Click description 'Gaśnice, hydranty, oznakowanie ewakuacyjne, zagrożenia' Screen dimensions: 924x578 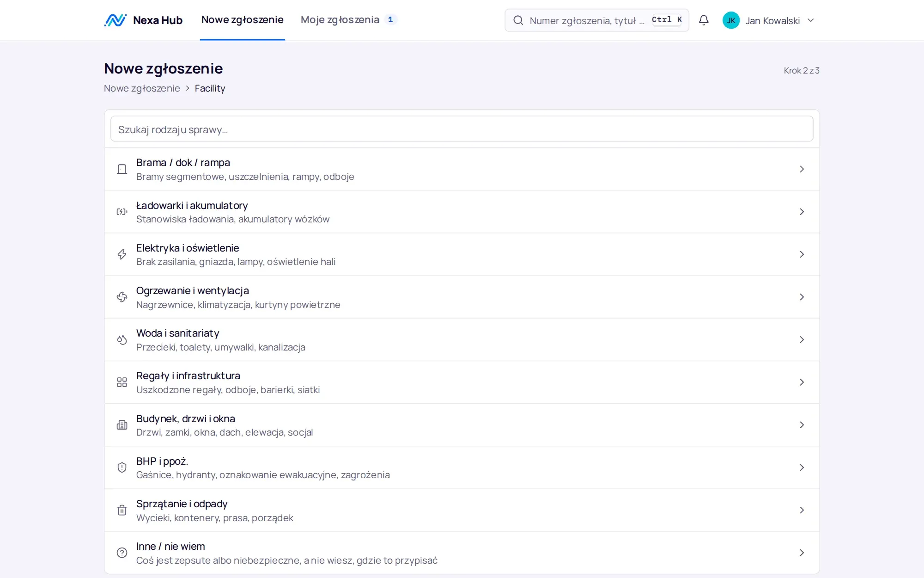263,475
